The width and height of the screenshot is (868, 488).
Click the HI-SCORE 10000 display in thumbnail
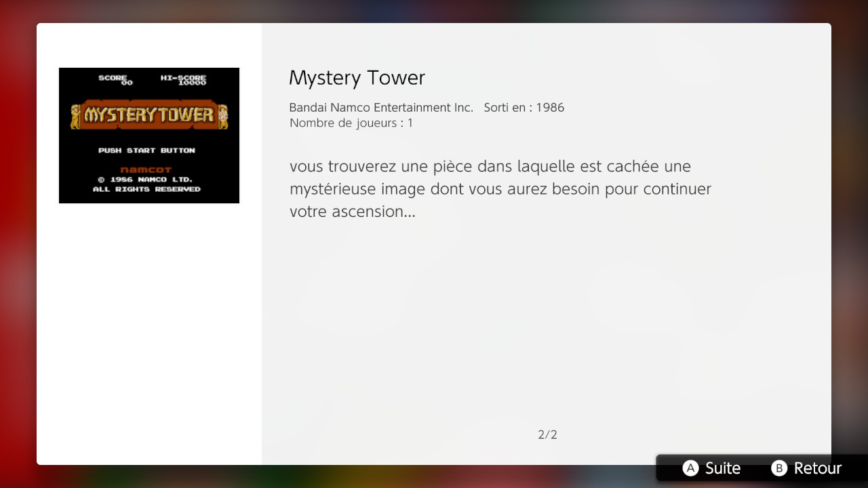coord(183,79)
